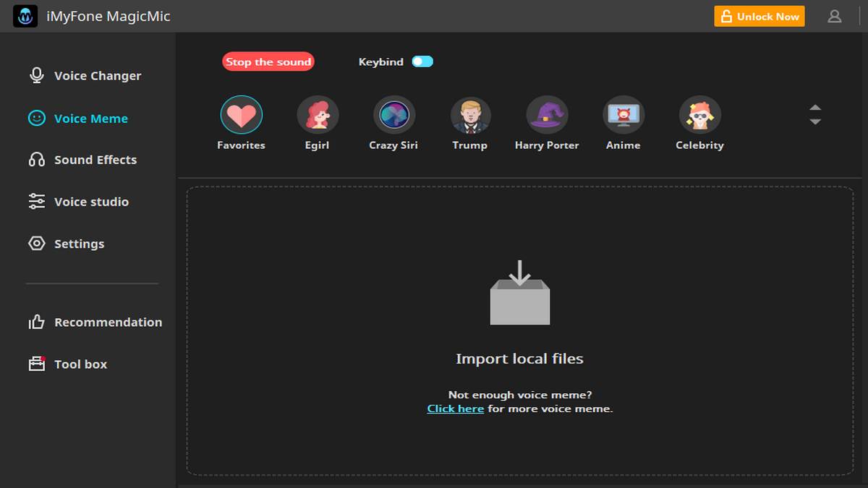Select the Egirl voice meme category
Viewport: 868px width, 488px height.
tap(318, 115)
